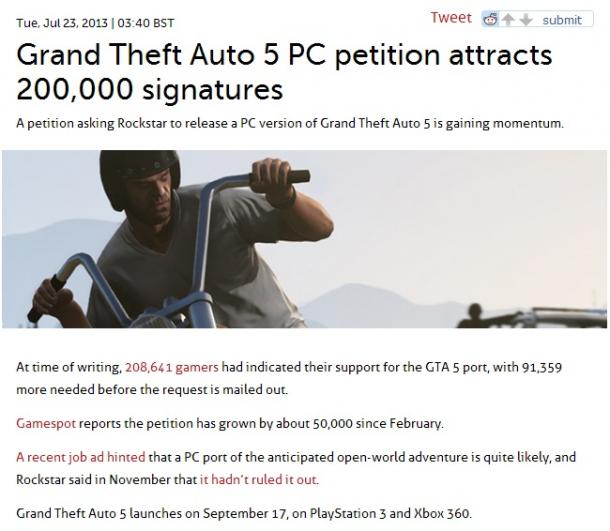Submit the article to Reddit

point(562,20)
